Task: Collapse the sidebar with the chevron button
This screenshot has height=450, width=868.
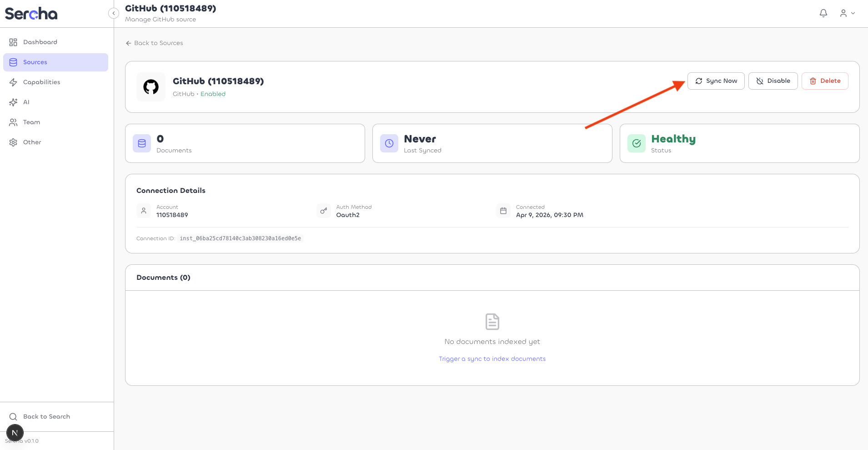Action: coord(114,13)
